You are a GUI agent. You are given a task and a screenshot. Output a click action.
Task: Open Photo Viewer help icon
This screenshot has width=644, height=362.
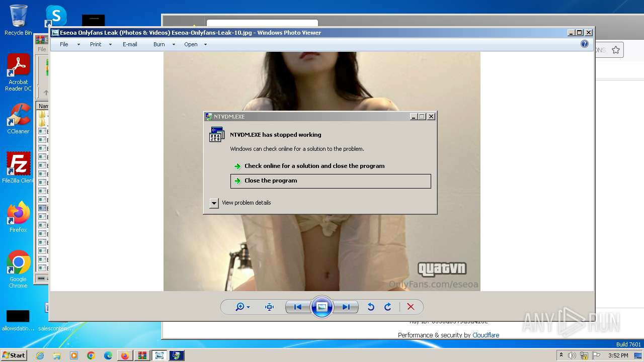[585, 44]
